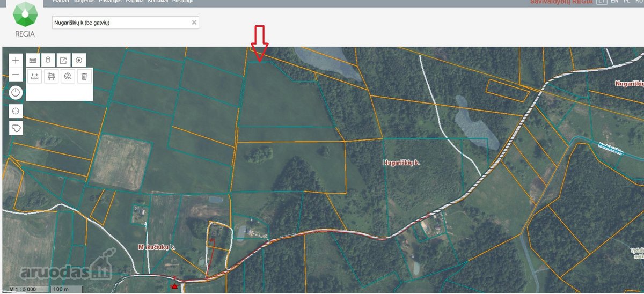Open the Prisijungti login link

[183, 2]
